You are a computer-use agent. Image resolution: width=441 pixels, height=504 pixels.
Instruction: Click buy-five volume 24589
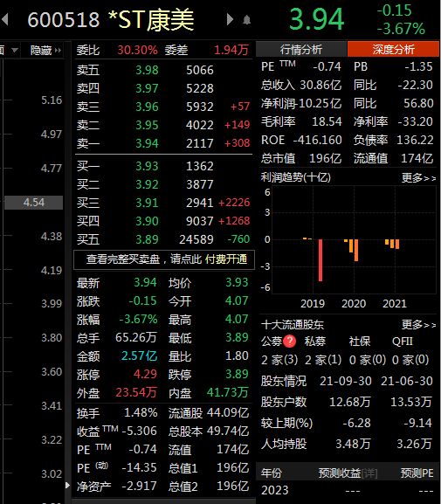point(196,239)
